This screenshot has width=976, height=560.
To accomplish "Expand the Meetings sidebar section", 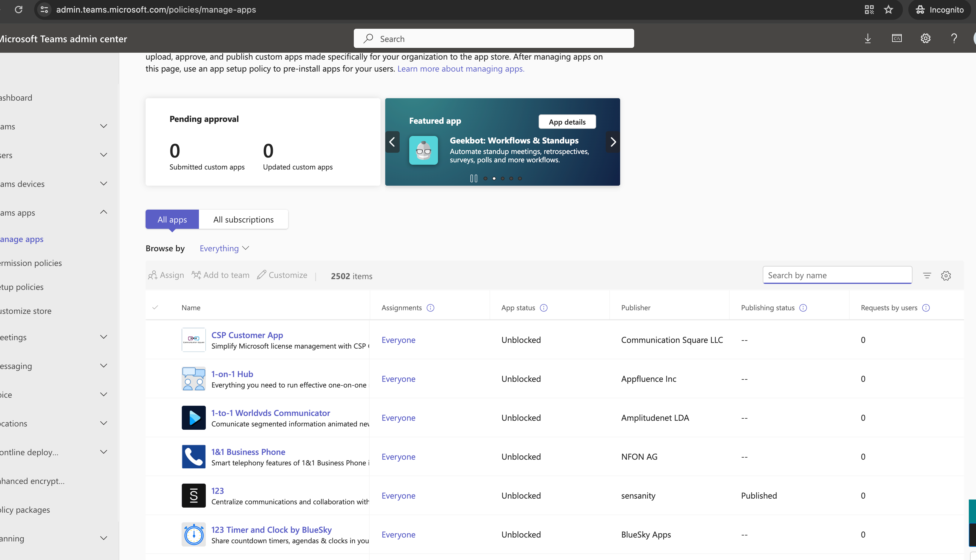I will pos(103,337).
